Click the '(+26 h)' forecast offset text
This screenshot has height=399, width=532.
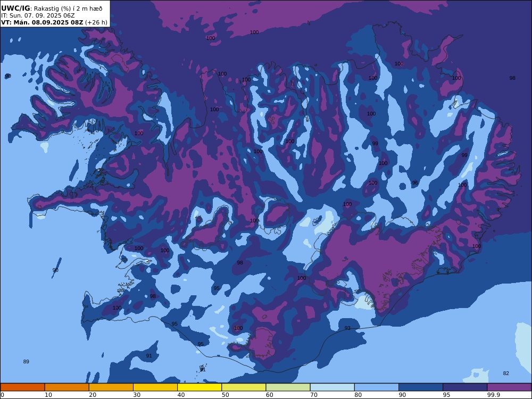pos(96,22)
